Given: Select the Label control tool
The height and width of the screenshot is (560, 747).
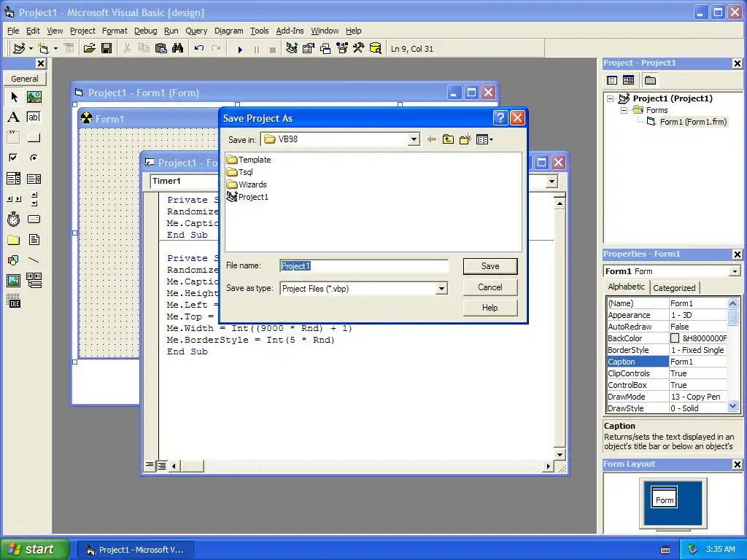Looking at the screenshot, I should click(13, 117).
